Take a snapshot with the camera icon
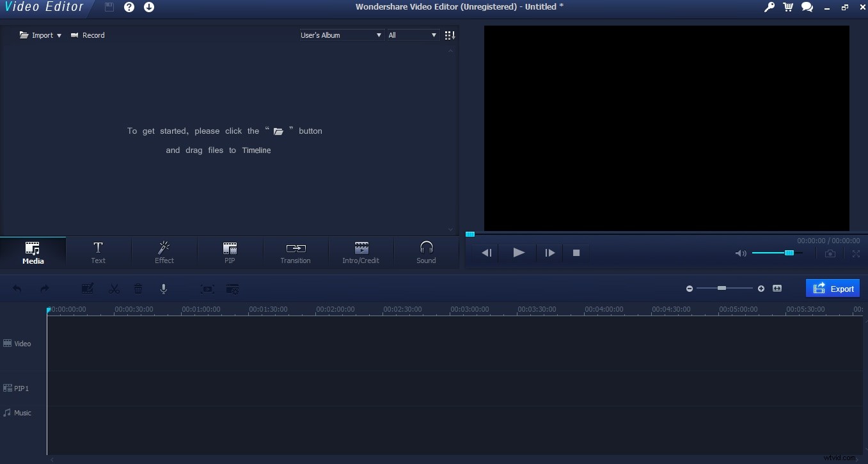This screenshot has width=868, height=464. (x=830, y=253)
